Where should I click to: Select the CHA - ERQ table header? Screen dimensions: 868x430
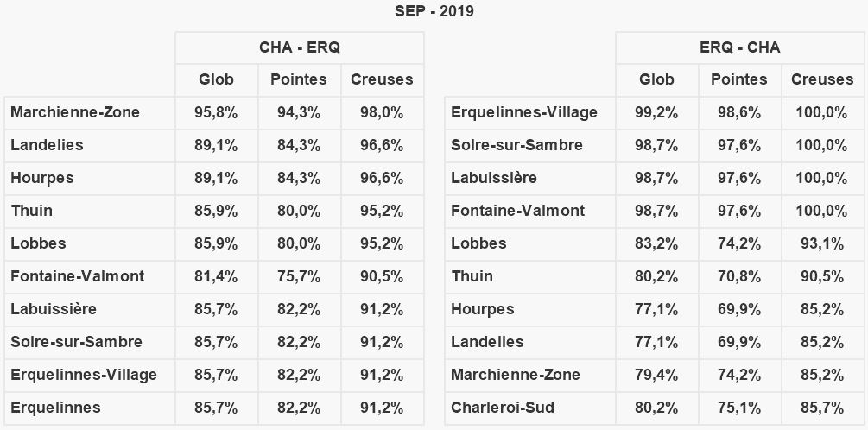tap(299, 47)
